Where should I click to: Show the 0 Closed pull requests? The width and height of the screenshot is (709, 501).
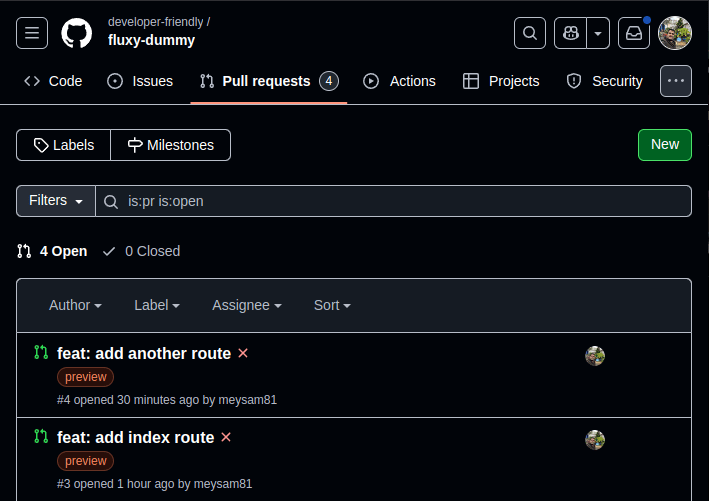point(141,251)
